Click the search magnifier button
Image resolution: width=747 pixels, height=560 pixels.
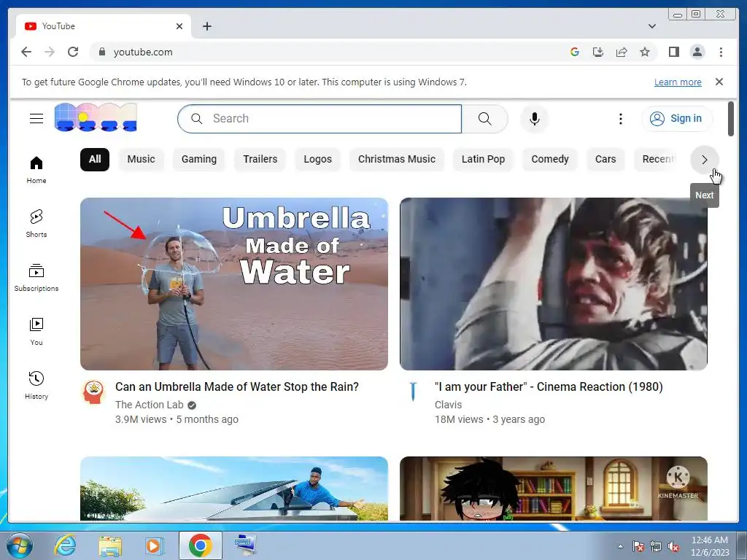tap(484, 119)
